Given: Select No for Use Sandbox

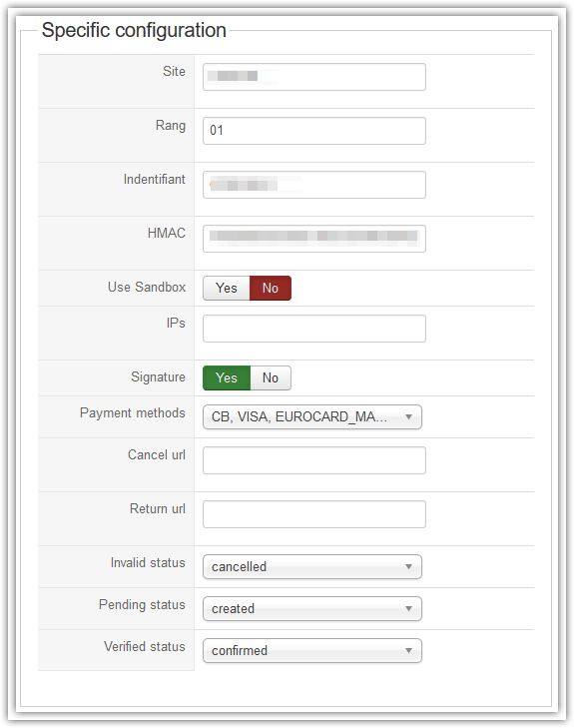Looking at the screenshot, I should coord(271,289).
